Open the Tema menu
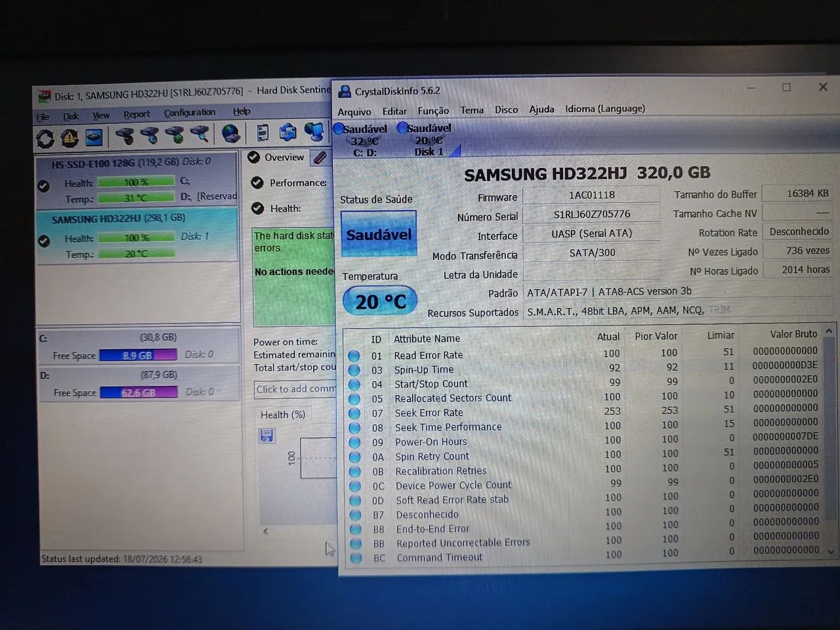This screenshot has width=840, height=630. [472, 110]
